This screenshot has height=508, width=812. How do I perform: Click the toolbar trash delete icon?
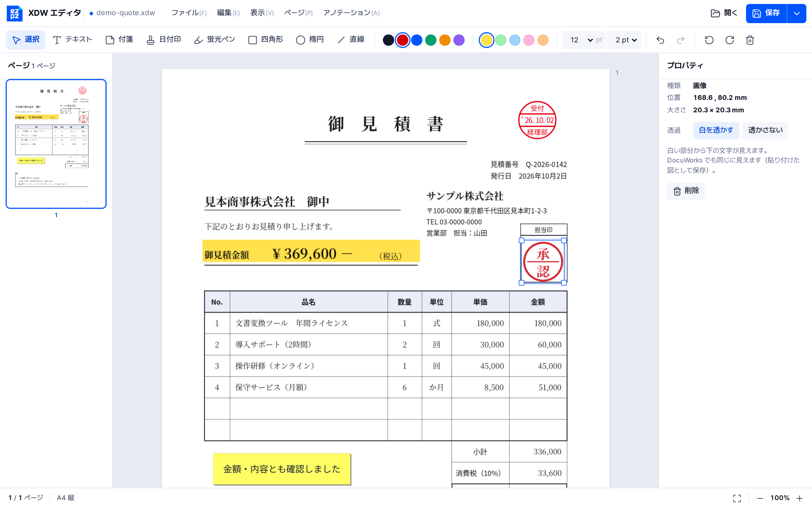point(750,40)
